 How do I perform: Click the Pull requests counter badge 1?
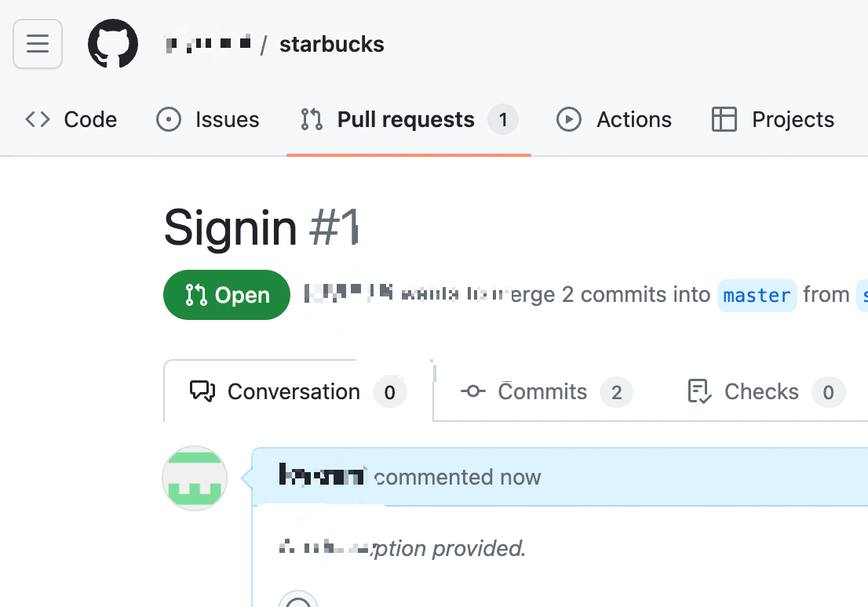tap(502, 119)
